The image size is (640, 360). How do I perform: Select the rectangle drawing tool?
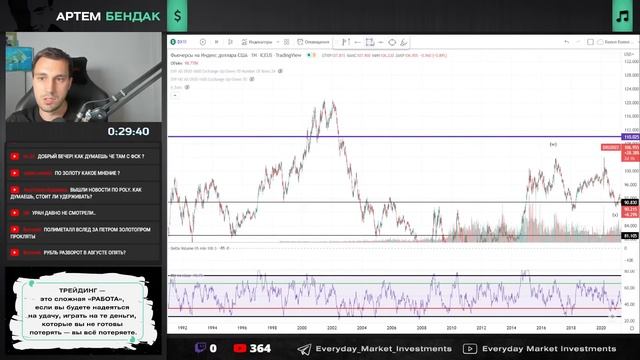(x=370, y=42)
